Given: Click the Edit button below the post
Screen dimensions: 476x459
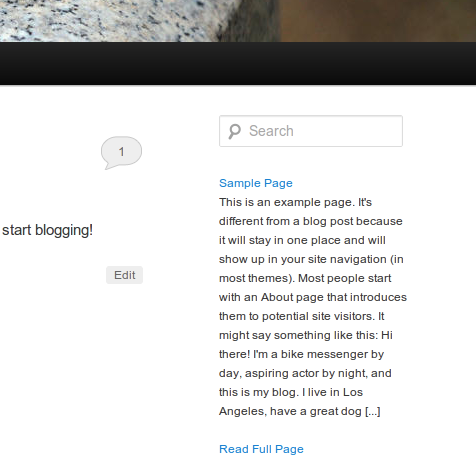Looking at the screenshot, I should pos(124,275).
